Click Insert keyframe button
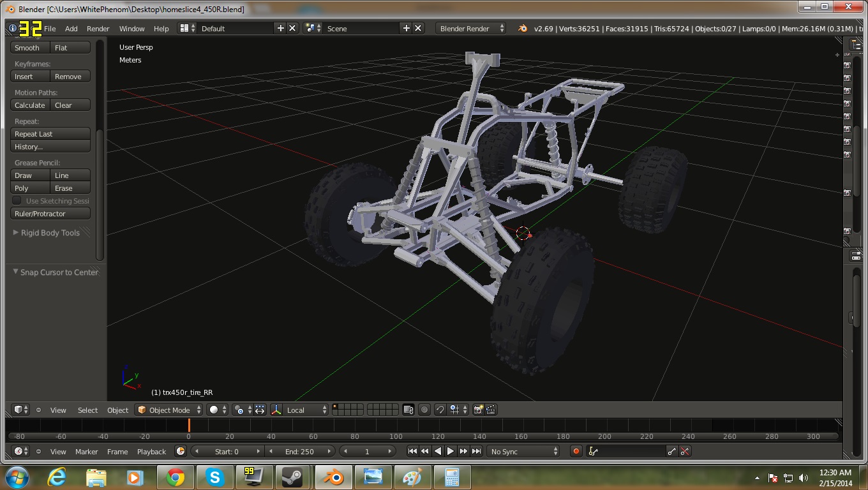Viewport: 868px width, 490px height. coord(30,77)
